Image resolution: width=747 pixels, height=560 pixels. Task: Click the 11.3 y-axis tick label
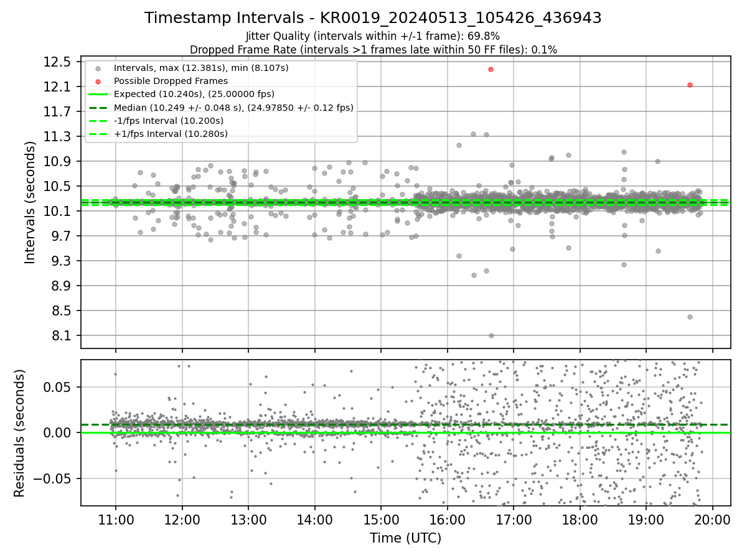point(58,137)
